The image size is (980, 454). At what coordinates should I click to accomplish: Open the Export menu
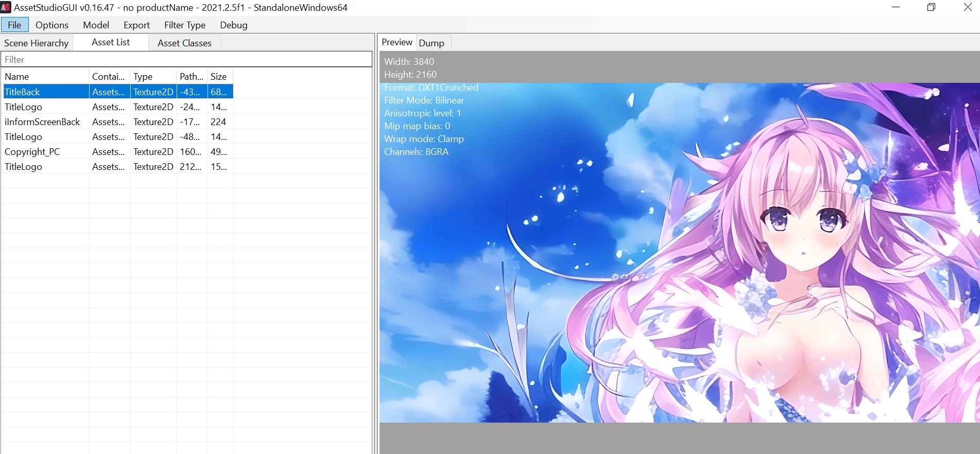(136, 25)
